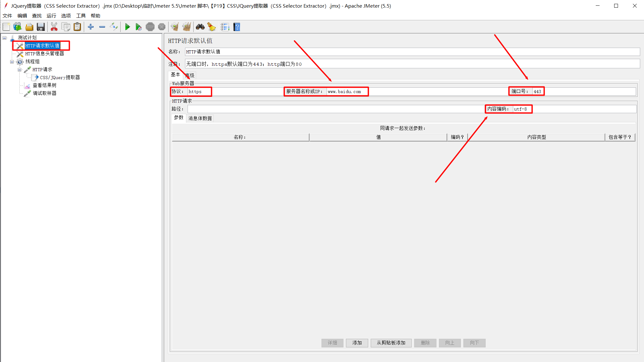Open the 运行 menu
The image size is (644, 362).
pyautogui.click(x=51, y=16)
